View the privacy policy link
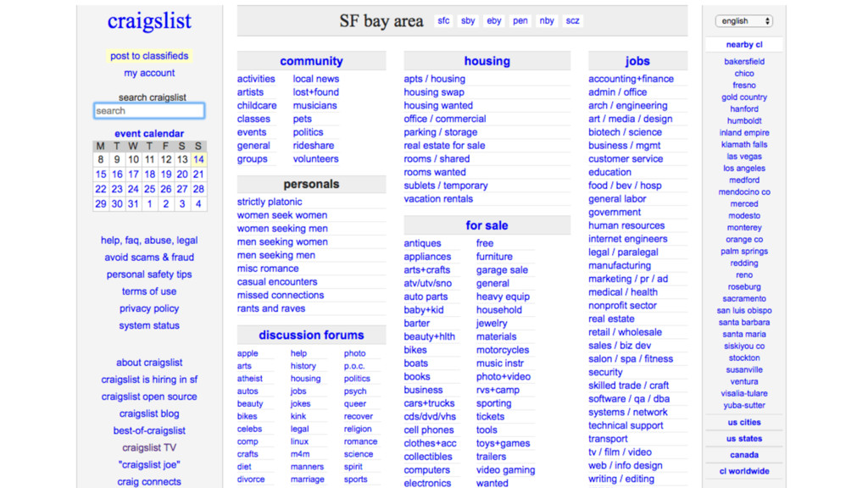Image resolution: width=868 pixels, height=488 pixels. click(x=149, y=308)
